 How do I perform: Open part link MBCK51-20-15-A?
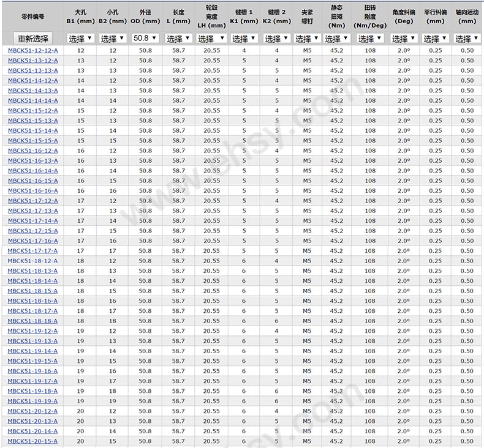click(x=32, y=441)
